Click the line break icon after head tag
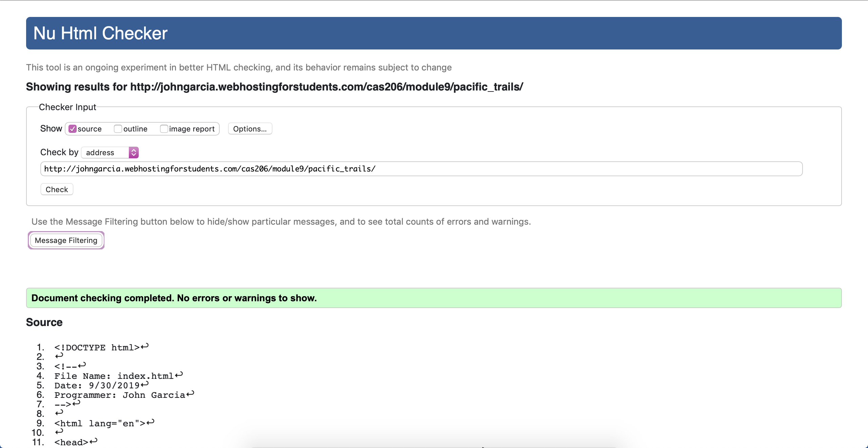 click(x=94, y=441)
